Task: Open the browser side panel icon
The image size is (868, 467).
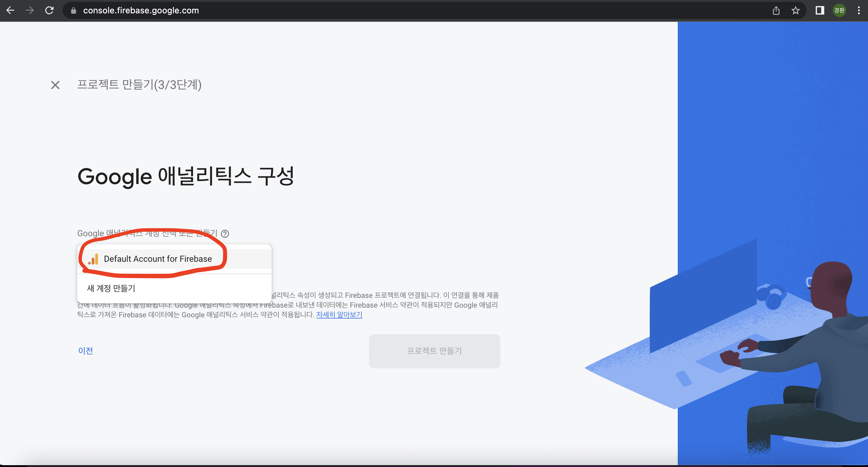Action: (819, 11)
